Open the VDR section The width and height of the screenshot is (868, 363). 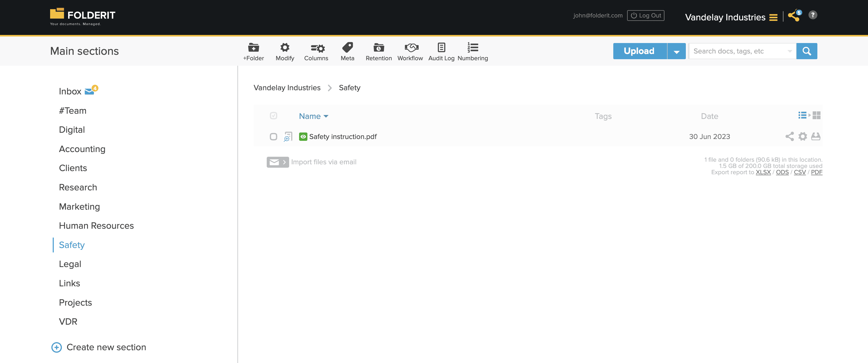click(x=68, y=322)
